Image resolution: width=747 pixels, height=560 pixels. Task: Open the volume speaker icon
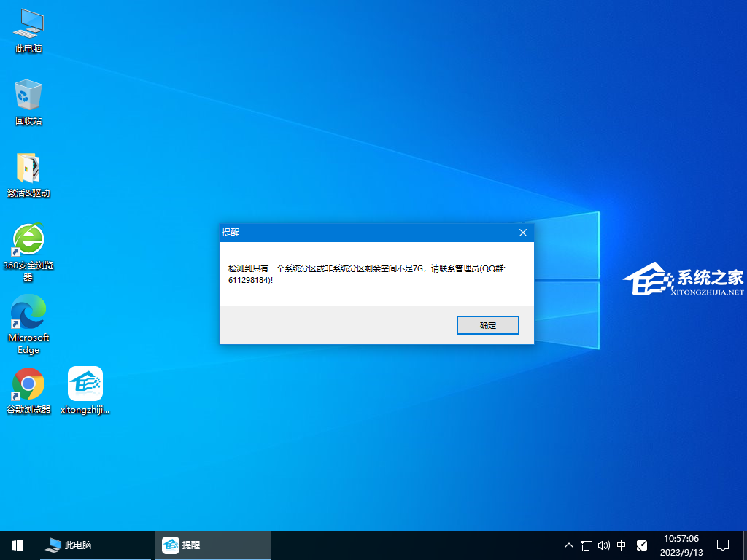tap(603, 545)
